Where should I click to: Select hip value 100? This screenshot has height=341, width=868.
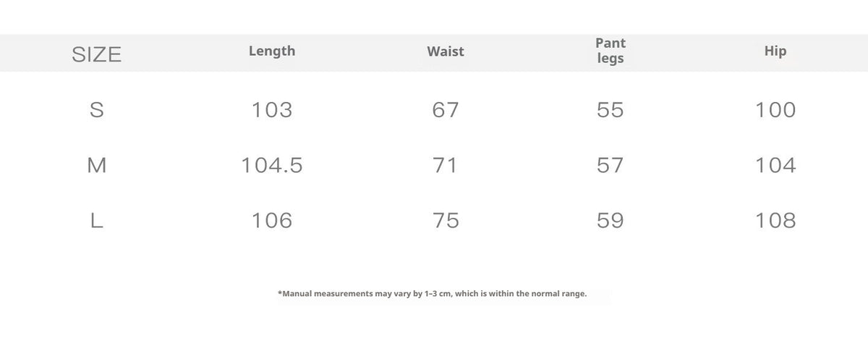775,110
